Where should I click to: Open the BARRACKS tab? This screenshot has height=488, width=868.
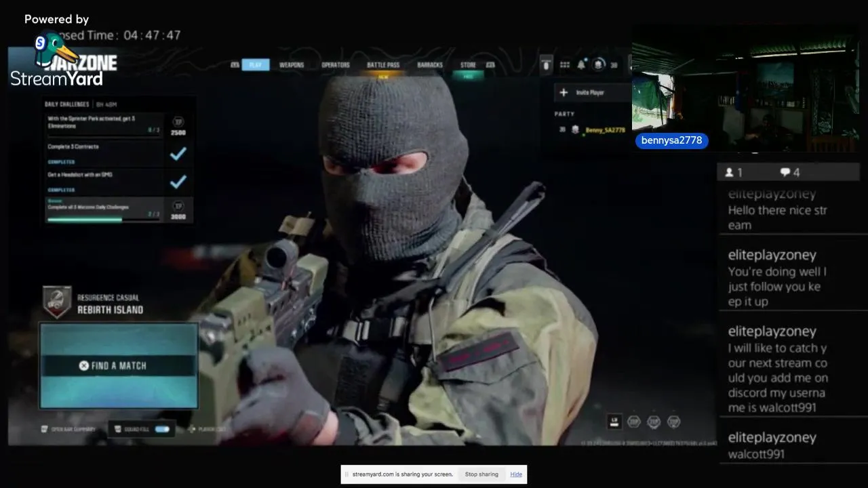[430, 65]
